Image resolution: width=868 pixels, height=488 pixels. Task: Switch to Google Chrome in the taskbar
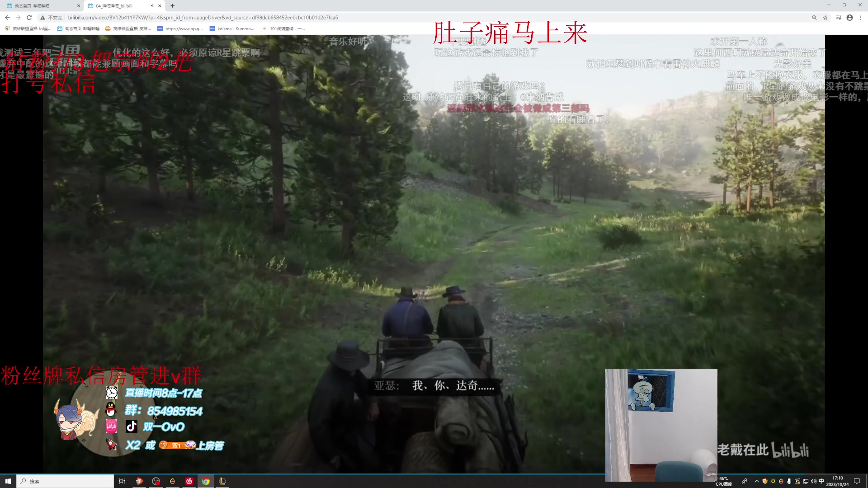(206, 481)
